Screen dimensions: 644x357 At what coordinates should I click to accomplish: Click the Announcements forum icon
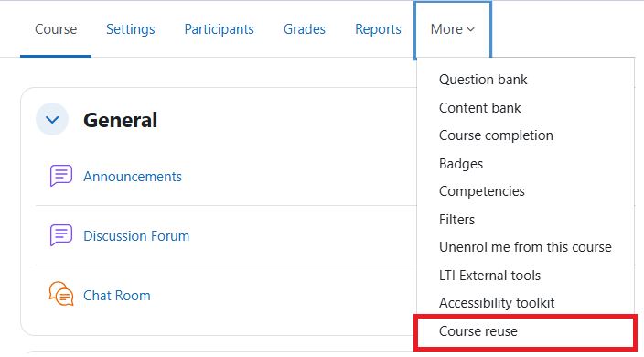point(60,176)
